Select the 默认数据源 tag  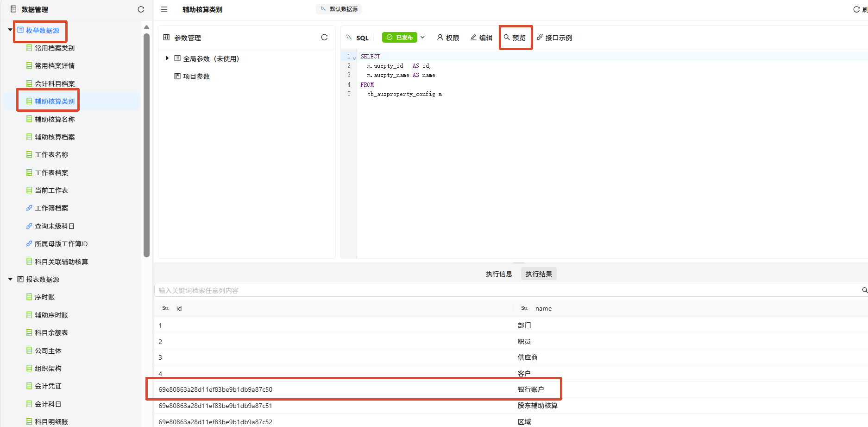pyautogui.click(x=339, y=9)
